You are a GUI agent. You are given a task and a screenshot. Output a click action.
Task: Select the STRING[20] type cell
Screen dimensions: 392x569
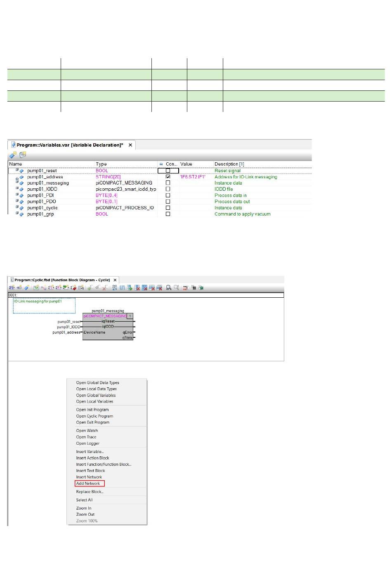click(108, 177)
